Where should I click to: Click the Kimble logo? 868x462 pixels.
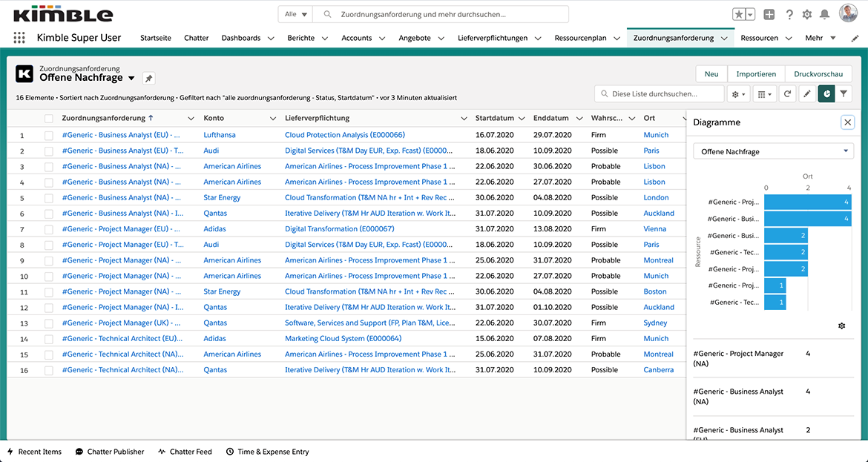coord(63,14)
